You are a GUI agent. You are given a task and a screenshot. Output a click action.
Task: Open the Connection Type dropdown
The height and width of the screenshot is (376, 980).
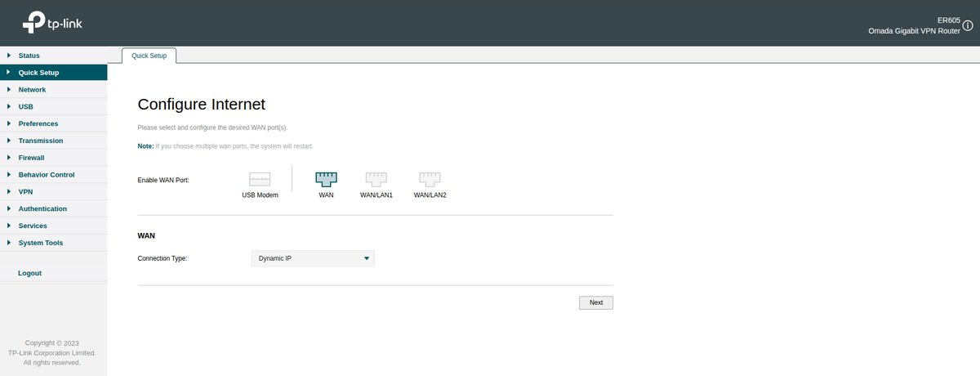(x=313, y=258)
